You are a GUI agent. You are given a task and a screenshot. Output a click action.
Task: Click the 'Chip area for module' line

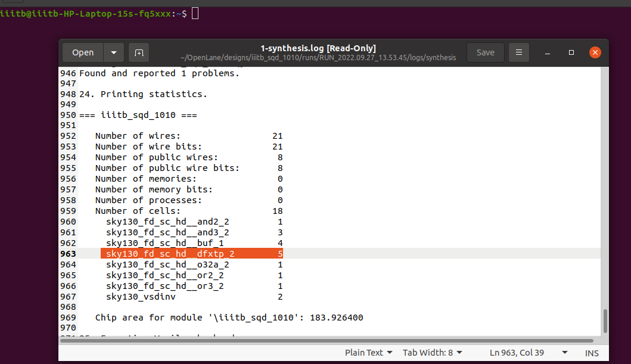point(229,318)
